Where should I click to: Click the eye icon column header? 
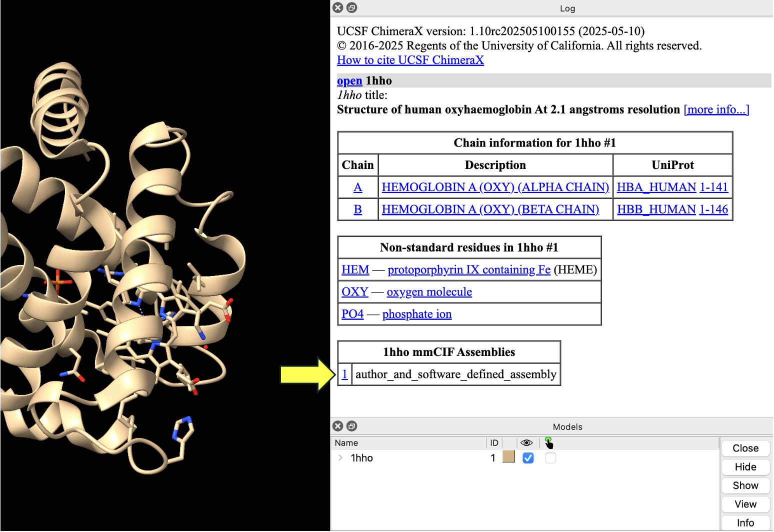pyautogui.click(x=526, y=443)
